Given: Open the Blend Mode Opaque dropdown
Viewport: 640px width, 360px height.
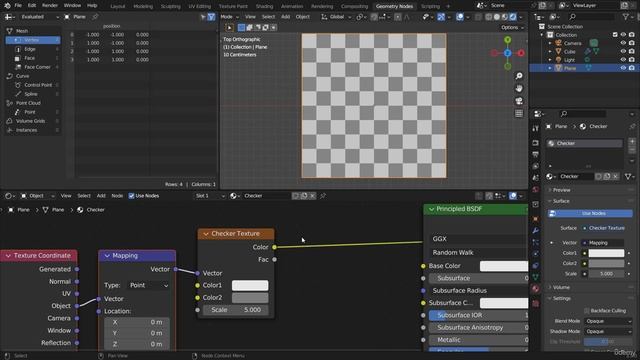Looking at the screenshot, I should 608,321.
